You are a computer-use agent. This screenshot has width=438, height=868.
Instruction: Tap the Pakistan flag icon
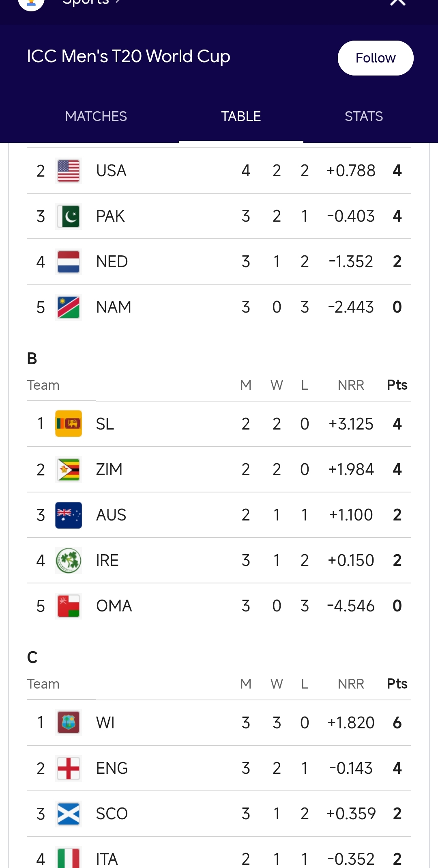69,216
